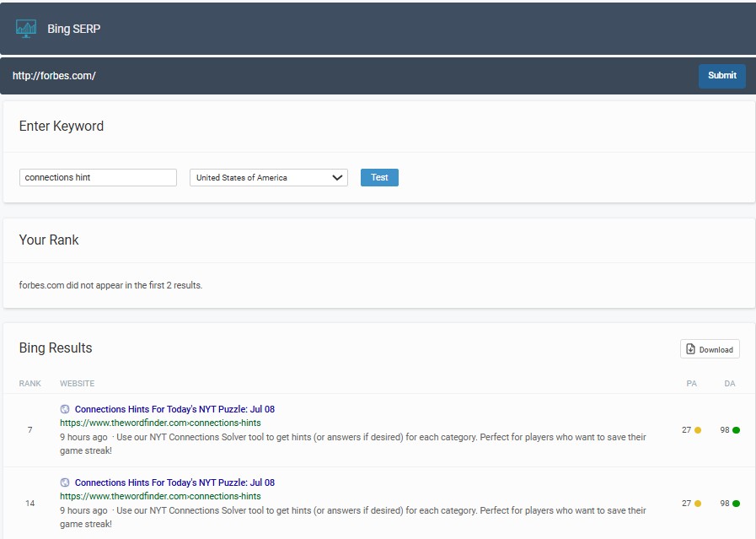The image size is (756, 539).
Task: Submit the entered URL
Action: click(x=721, y=76)
